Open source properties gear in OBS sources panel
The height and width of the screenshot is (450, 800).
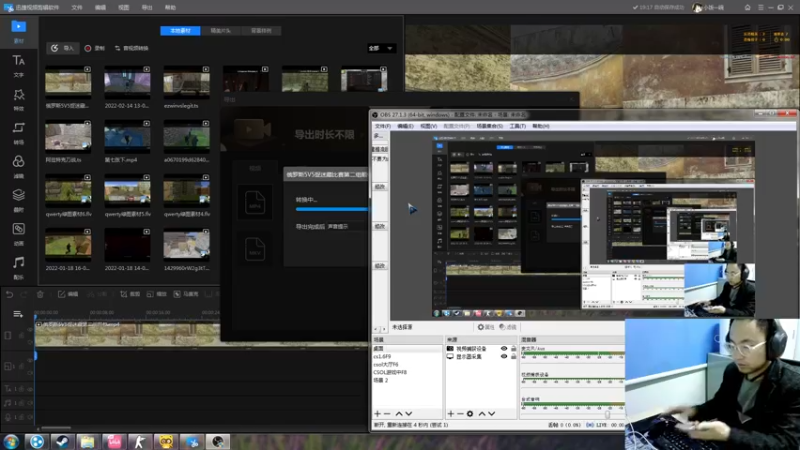pyautogui.click(x=470, y=414)
